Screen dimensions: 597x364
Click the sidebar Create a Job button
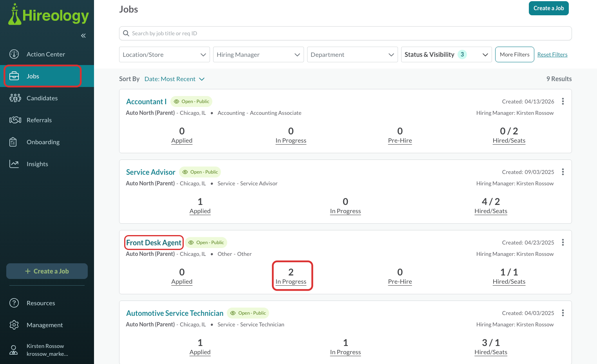pos(47,271)
